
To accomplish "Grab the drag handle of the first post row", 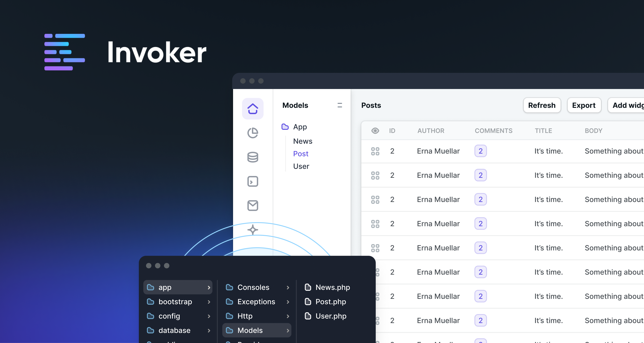I will (375, 151).
